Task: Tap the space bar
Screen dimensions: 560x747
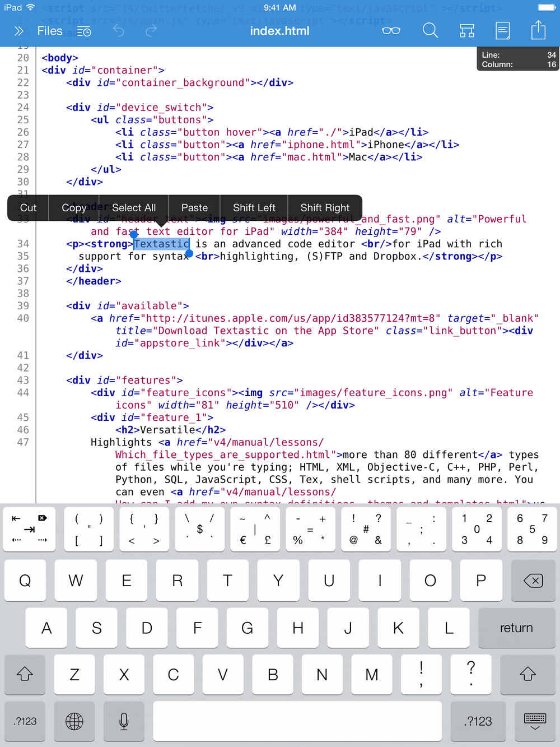Action: 297,721
